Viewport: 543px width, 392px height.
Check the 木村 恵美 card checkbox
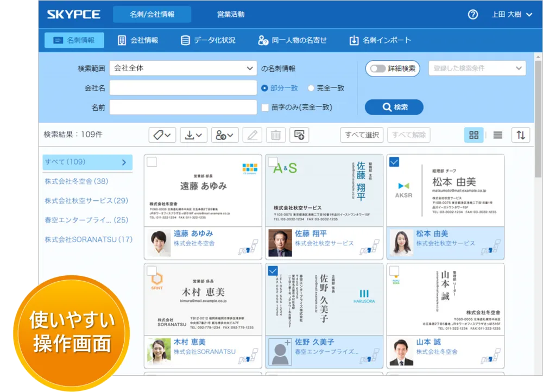pos(151,270)
